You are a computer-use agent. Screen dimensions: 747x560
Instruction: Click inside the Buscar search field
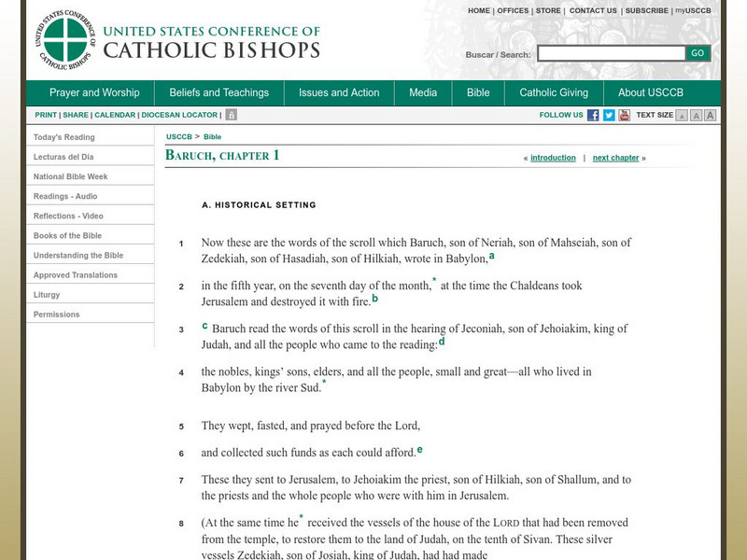[x=612, y=53]
